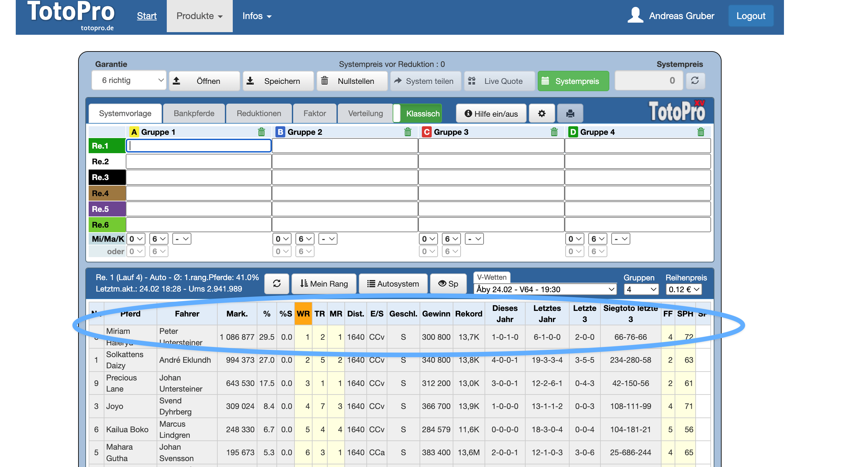
Task: Open Gruppe 3 maximum dropdown
Action: tap(451, 239)
